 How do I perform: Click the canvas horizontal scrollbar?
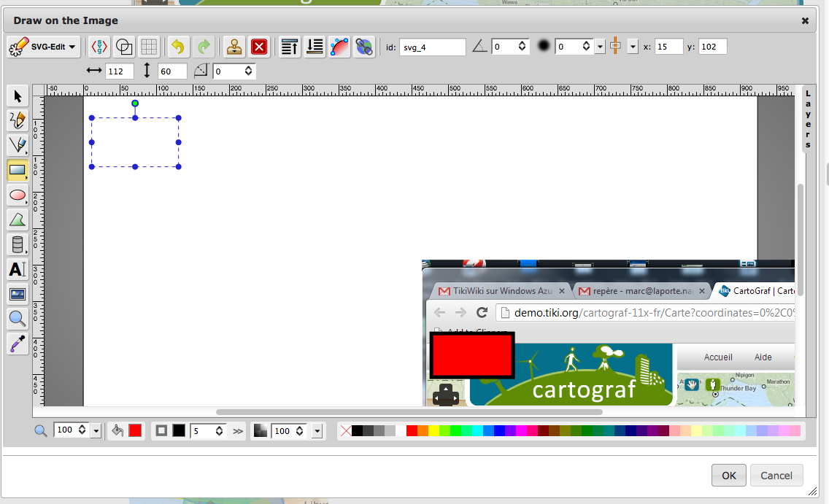409,412
